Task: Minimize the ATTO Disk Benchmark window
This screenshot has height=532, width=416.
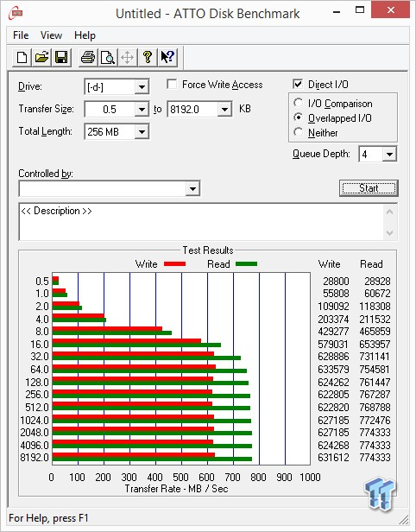Action: [337, 10]
